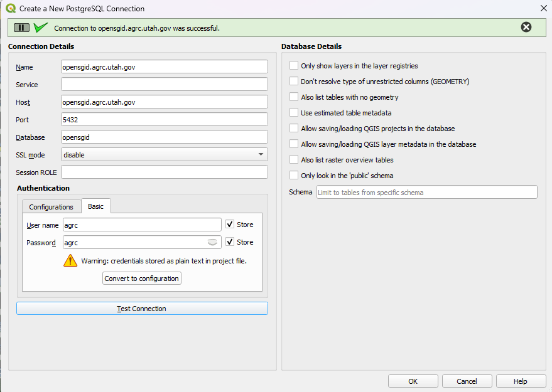Click the pause icon in the message bar
The height and width of the screenshot is (392, 552).
(x=21, y=28)
